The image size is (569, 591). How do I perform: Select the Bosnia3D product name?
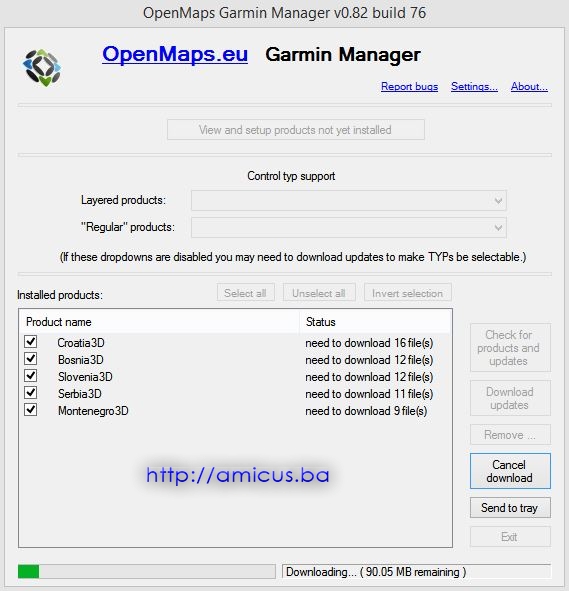click(81, 360)
